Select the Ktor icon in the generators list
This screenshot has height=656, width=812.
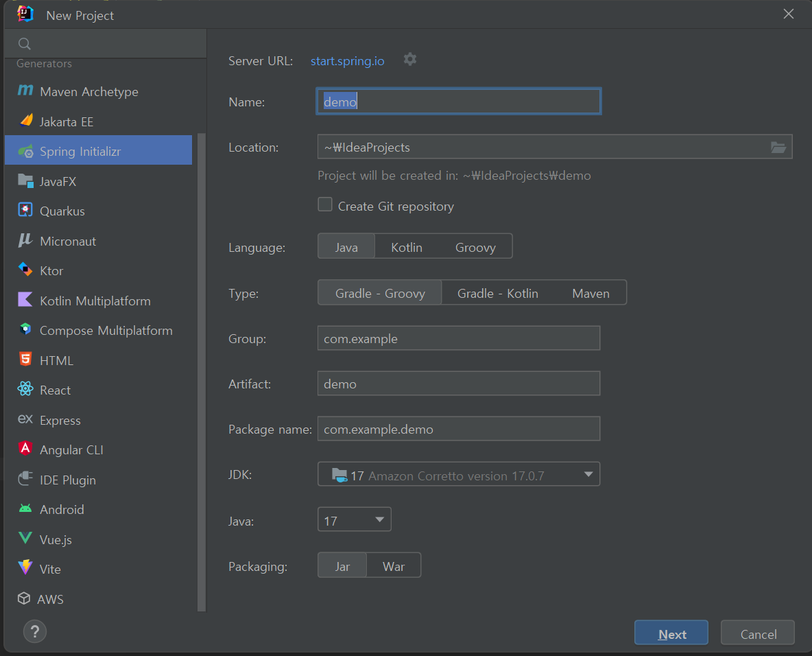pos(25,270)
